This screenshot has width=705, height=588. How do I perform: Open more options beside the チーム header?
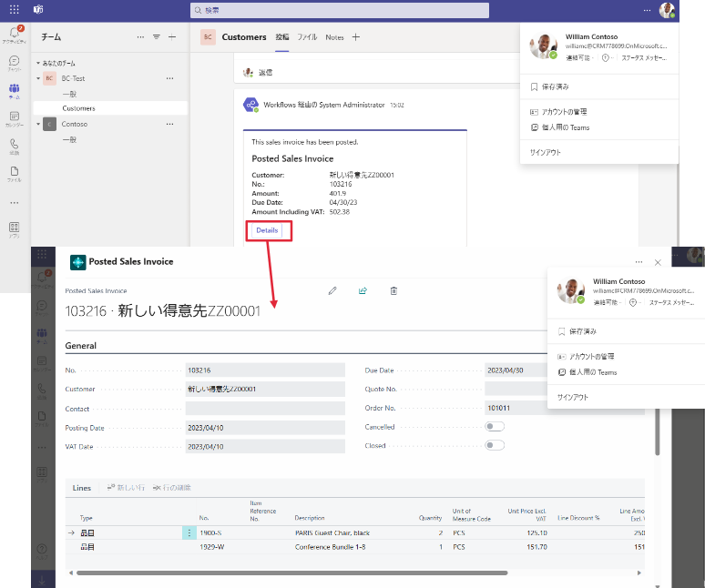click(141, 36)
